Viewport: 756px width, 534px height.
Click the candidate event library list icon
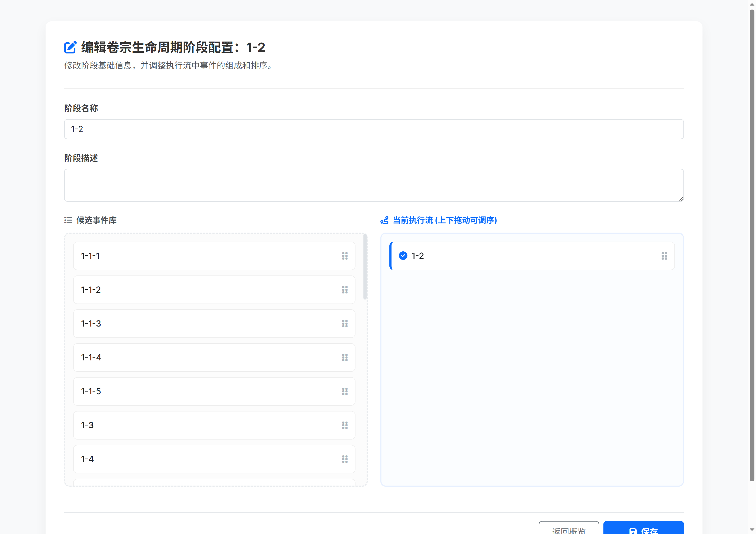pos(68,220)
